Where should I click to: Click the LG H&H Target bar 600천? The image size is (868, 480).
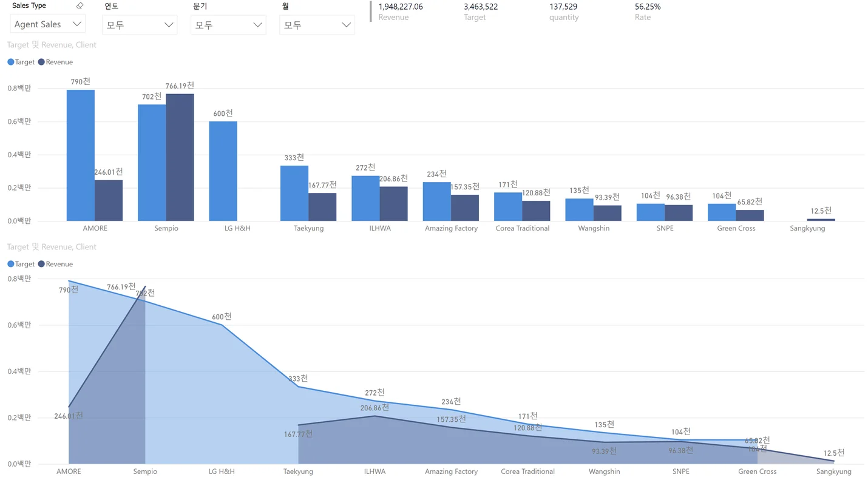pyautogui.click(x=223, y=171)
